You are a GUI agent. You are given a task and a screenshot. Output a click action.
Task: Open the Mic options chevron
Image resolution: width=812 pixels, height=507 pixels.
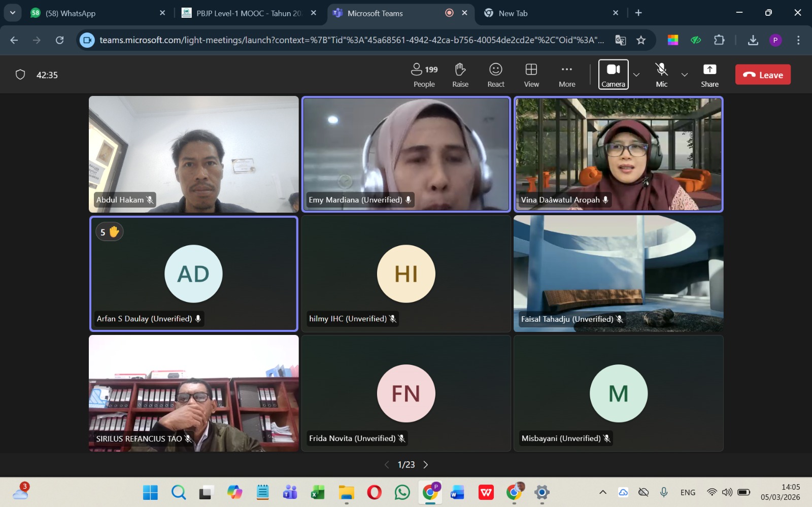click(x=684, y=75)
